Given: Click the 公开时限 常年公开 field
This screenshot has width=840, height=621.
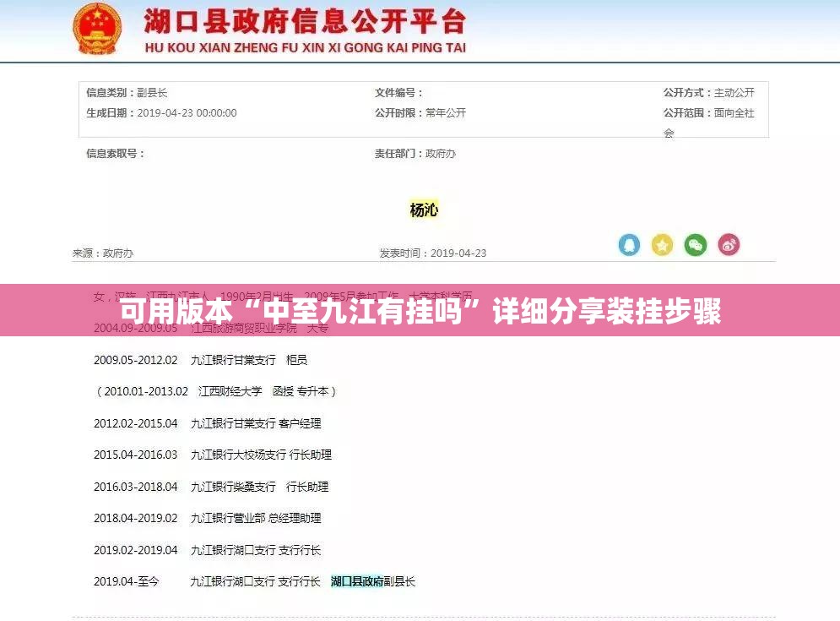Looking at the screenshot, I should point(420,113).
